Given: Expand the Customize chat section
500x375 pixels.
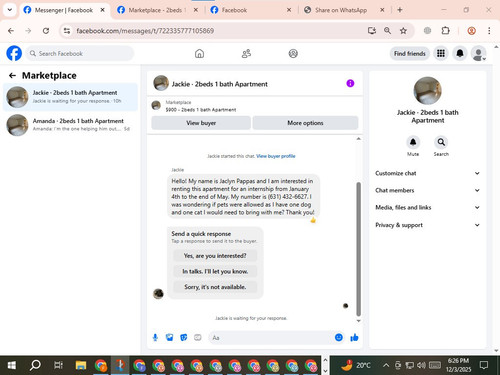Looking at the screenshot, I should (428, 173).
